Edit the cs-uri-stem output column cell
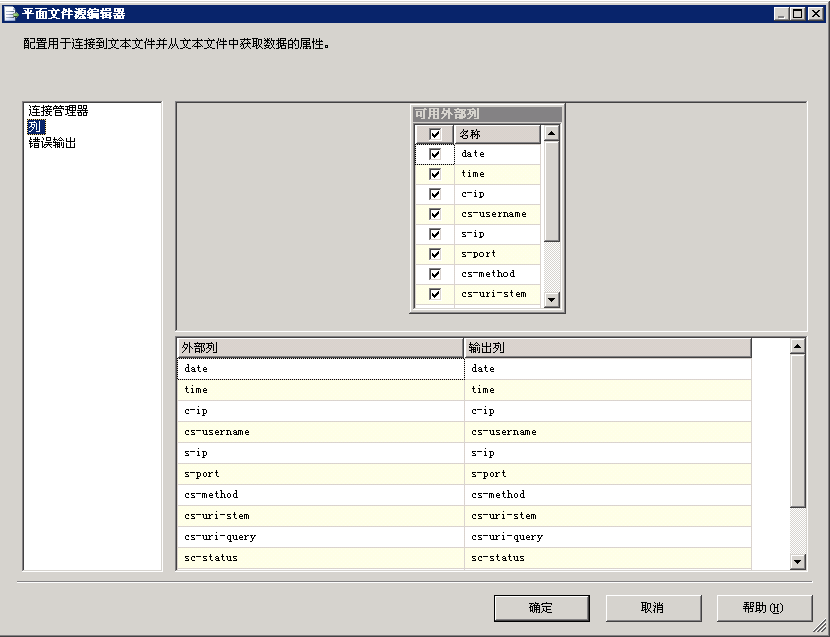The image size is (830, 637). click(608, 516)
